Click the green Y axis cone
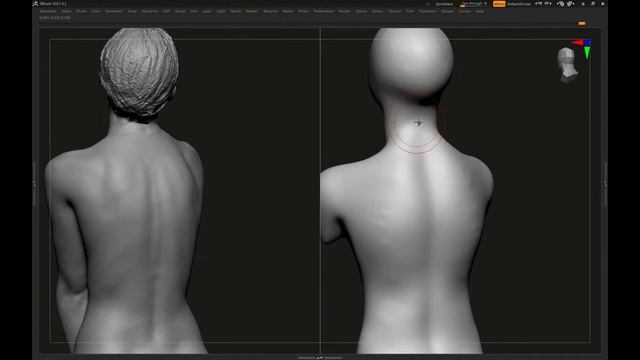 pos(587,53)
